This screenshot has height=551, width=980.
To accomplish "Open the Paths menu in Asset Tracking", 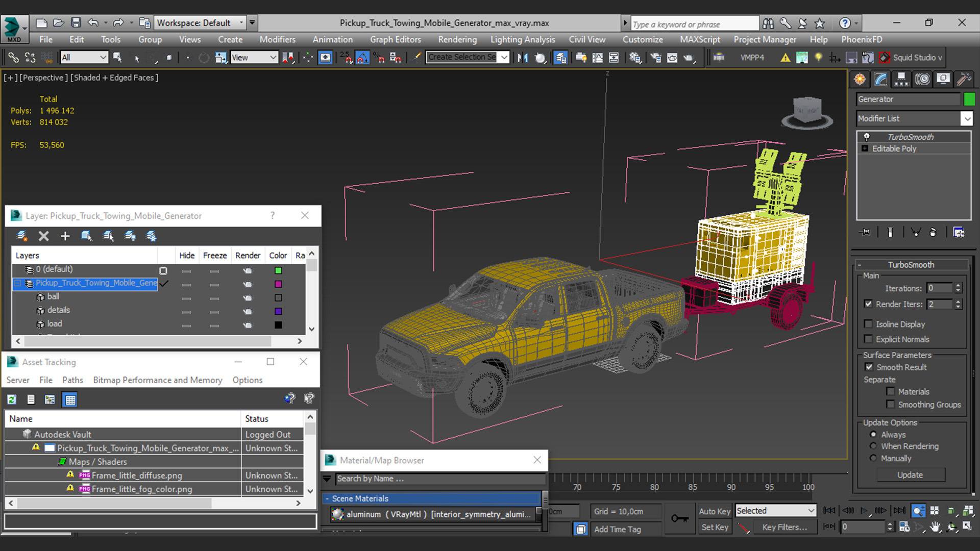I will click(72, 380).
